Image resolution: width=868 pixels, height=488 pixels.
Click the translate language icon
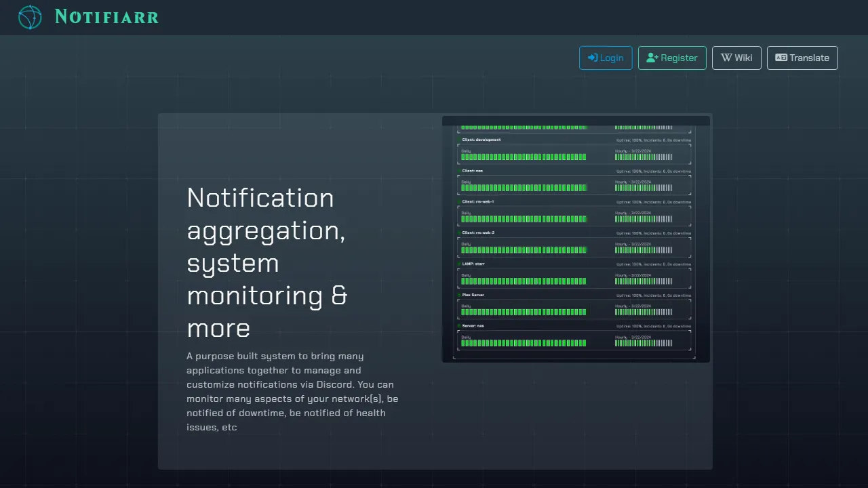pyautogui.click(x=781, y=58)
